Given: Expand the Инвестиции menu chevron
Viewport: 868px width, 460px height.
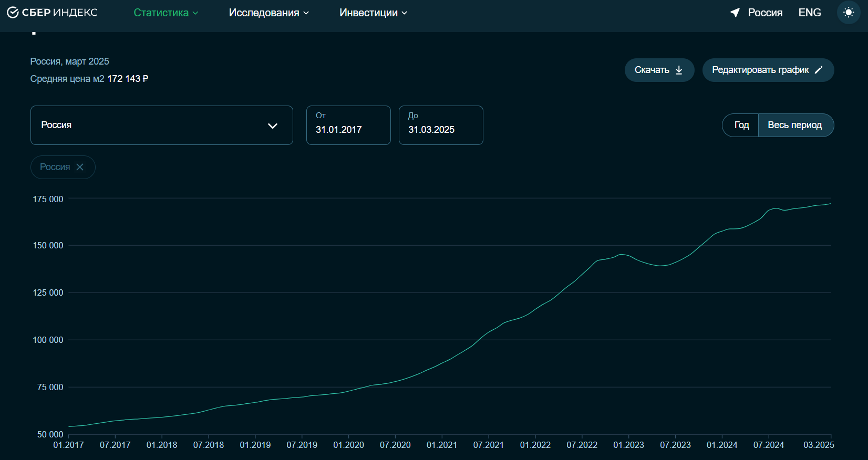Looking at the screenshot, I should coord(404,13).
